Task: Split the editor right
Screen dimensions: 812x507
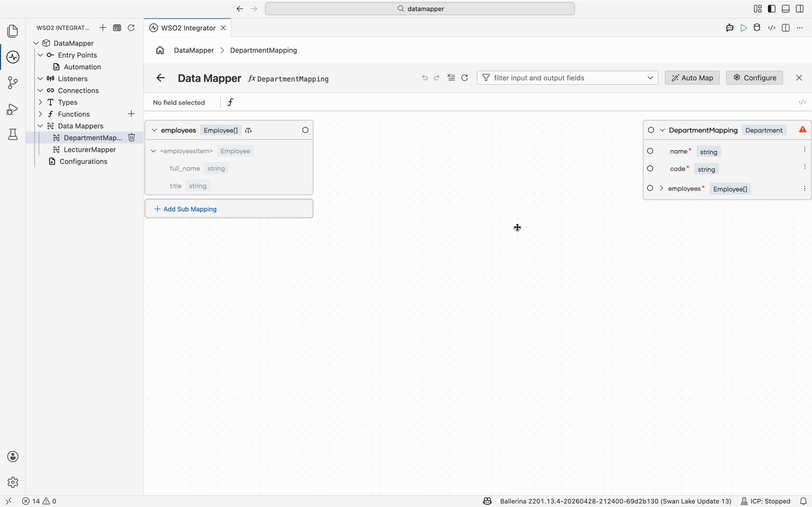Action: coord(786,28)
